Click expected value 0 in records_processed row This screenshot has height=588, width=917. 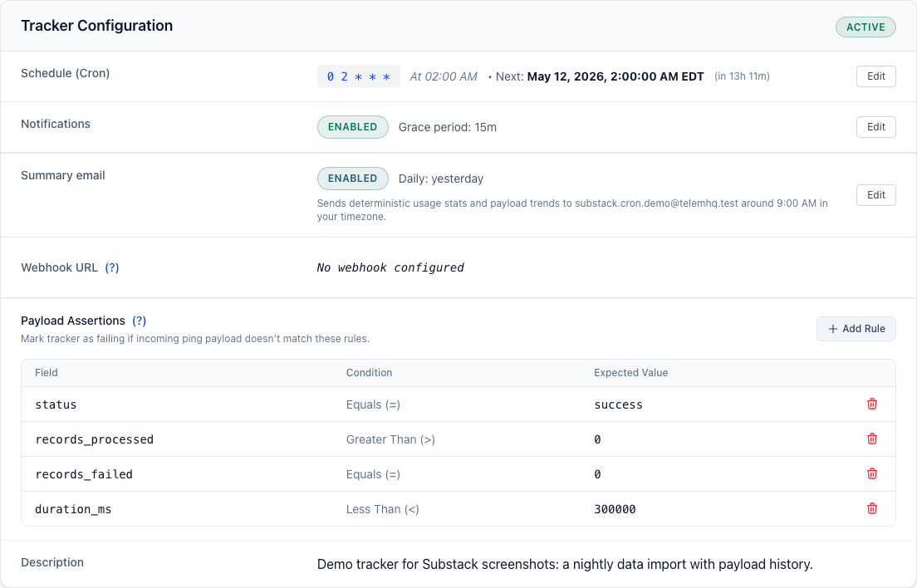[597, 439]
